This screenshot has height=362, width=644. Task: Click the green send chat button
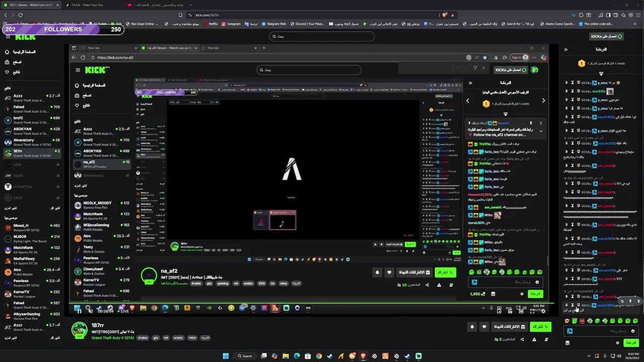(631, 343)
